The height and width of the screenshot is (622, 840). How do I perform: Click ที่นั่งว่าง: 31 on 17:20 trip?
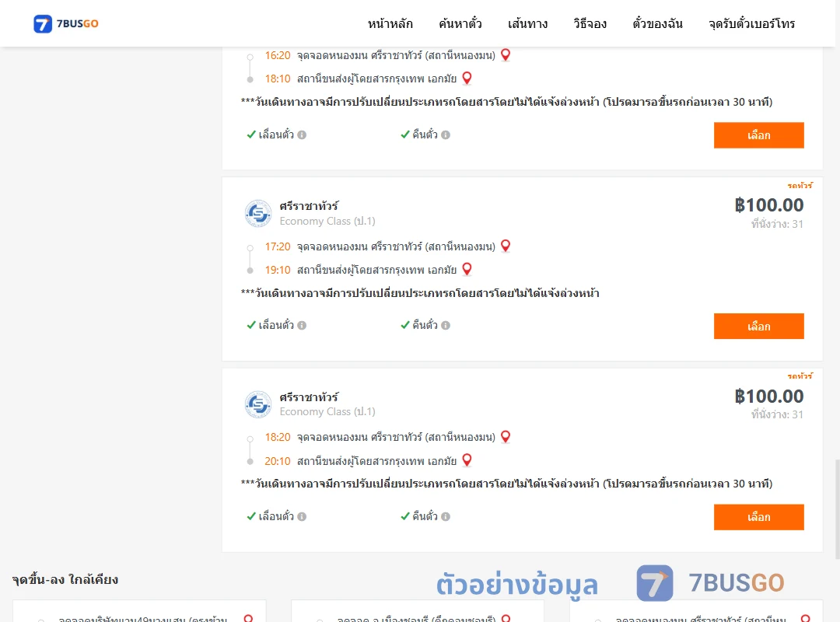(777, 224)
